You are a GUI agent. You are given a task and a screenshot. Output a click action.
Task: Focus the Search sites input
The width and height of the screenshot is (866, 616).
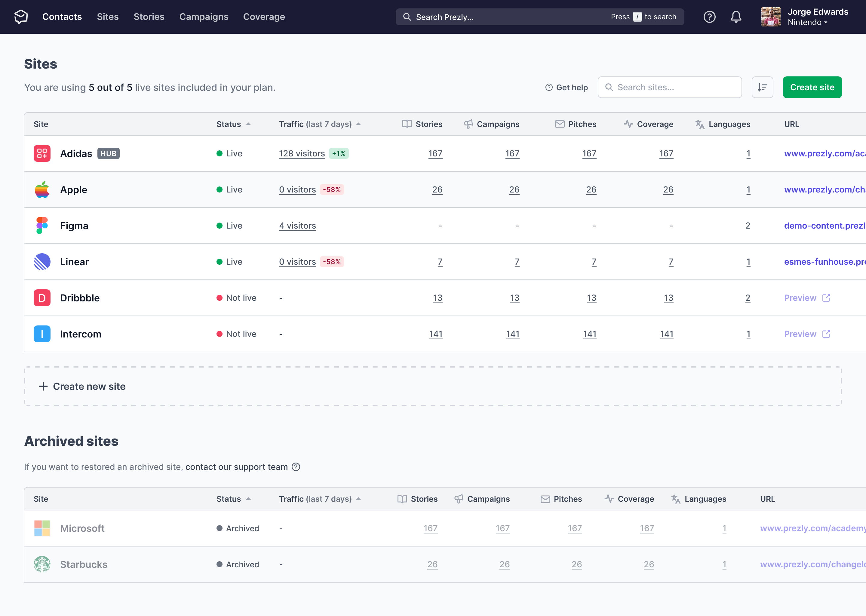click(x=670, y=87)
